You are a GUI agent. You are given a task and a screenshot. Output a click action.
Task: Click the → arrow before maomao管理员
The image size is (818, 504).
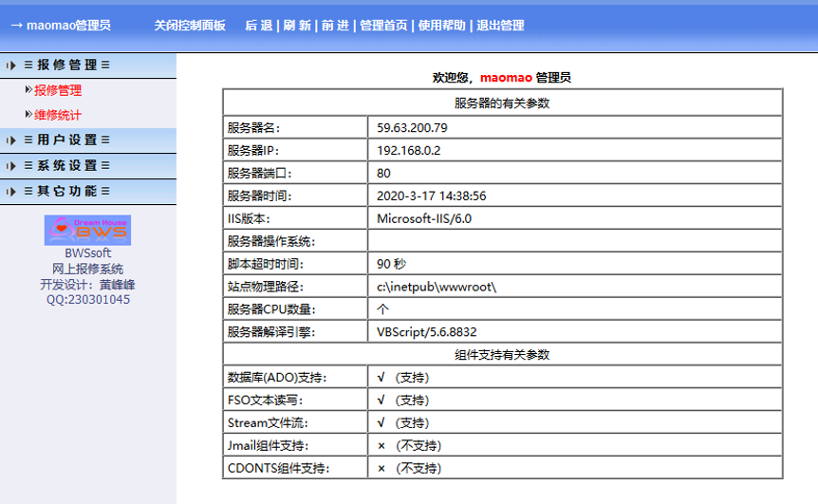pos(15,26)
